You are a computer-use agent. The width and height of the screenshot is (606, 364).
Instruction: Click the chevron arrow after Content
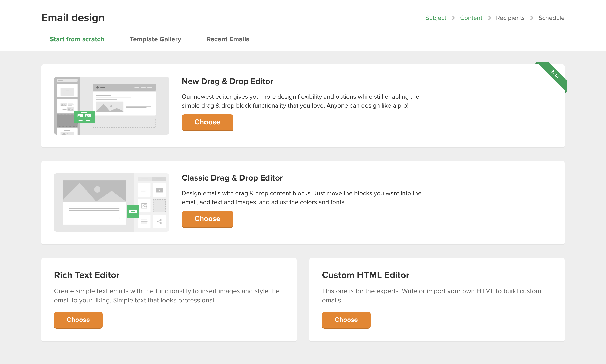(489, 18)
